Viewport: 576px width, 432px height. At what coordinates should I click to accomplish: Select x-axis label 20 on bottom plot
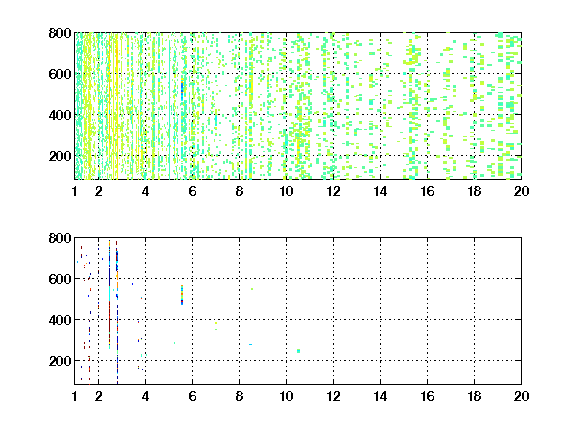pos(521,396)
